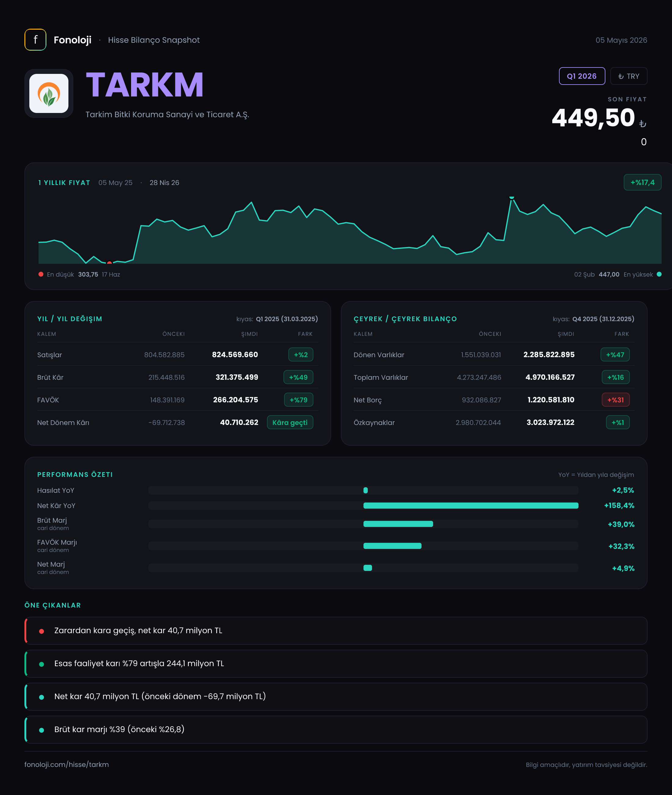Click the ÇEYREK / ÇEYREK BILANÇO heading
Screen dimensions: 672x795
pyautogui.click(x=405, y=319)
